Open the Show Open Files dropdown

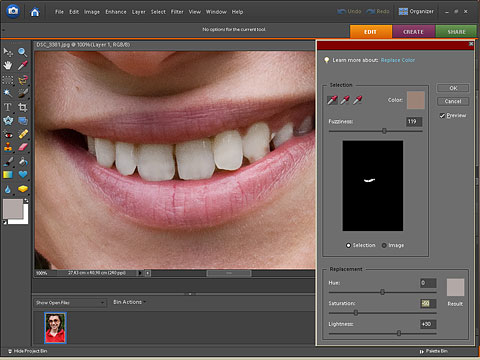(70, 303)
